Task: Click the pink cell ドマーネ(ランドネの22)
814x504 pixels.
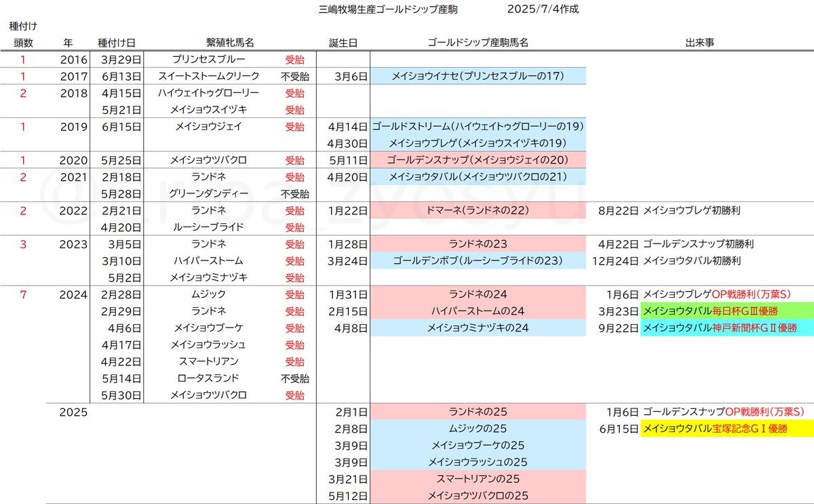Action: tap(478, 211)
